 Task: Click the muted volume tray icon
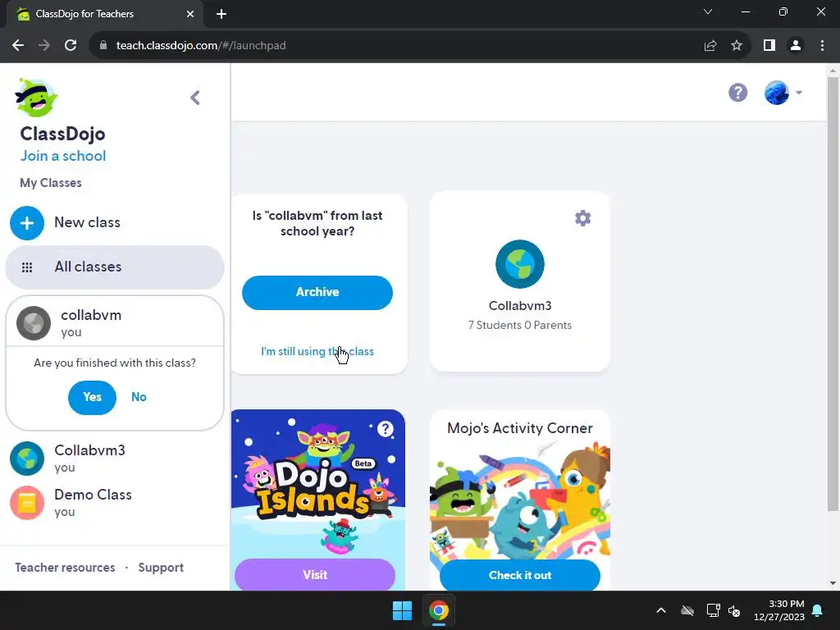pos(734,610)
